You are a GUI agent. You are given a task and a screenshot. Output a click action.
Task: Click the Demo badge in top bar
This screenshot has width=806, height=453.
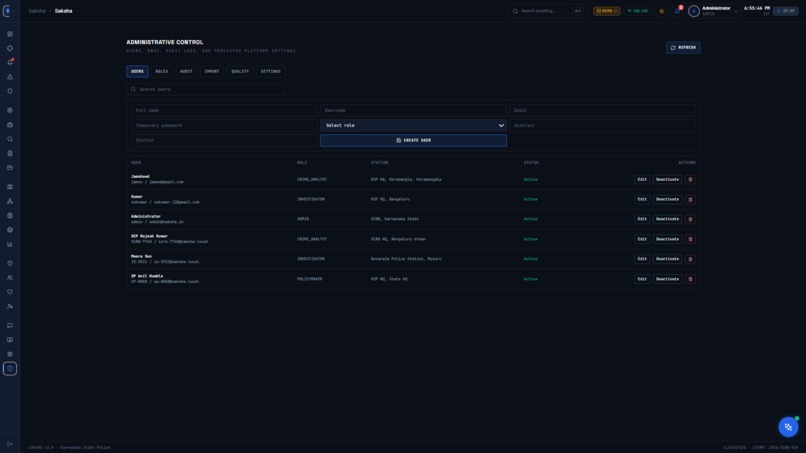click(607, 11)
